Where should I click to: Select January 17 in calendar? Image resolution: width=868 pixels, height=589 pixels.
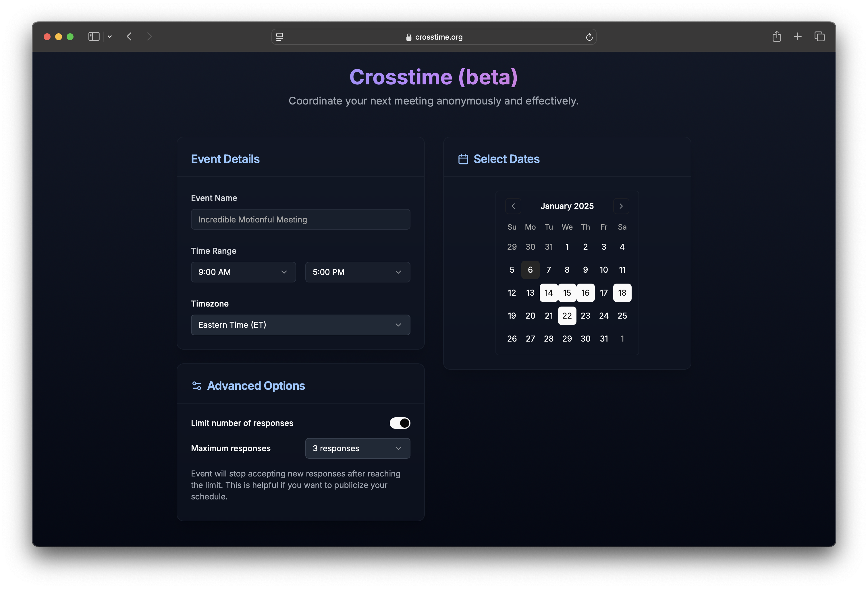pos(603,292)
